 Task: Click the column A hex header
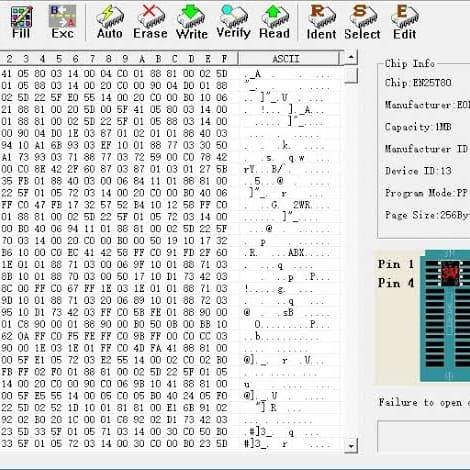pos(142,59)
